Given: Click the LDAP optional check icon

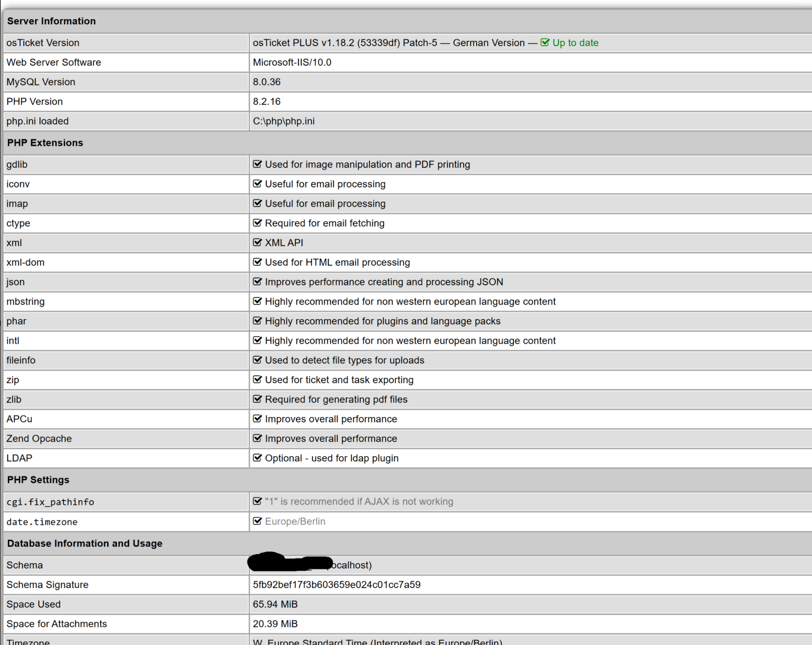Looking at the screenshot, I should [x=257, y=458].
